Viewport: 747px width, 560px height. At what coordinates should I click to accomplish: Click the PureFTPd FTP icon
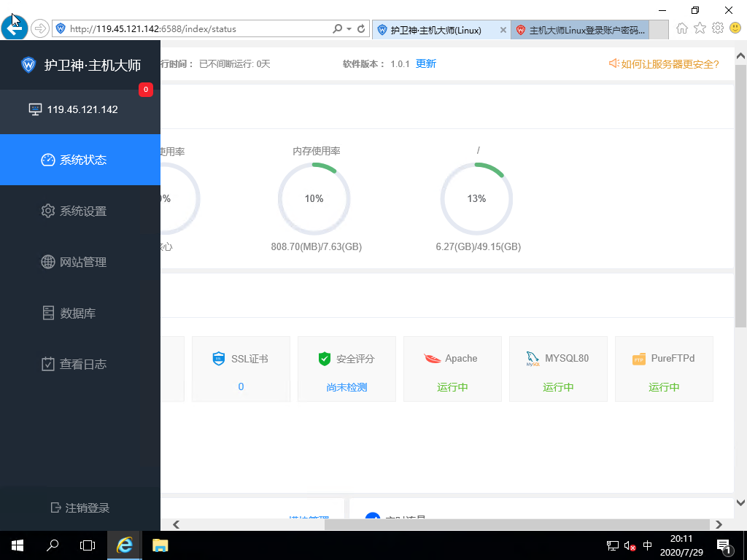click(x=639, y=359)
